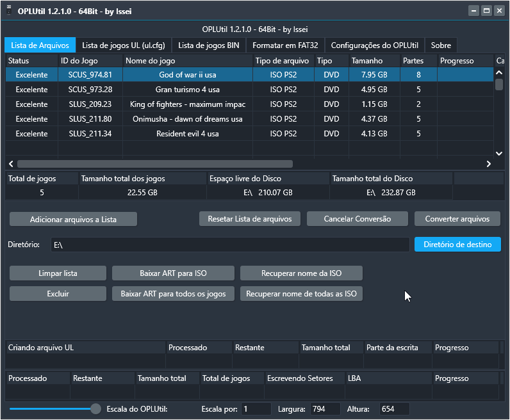Screen dimensions: 510x420
Task: Click the horizontal scrollbar of file list
Action: click(x=154, y=164)
